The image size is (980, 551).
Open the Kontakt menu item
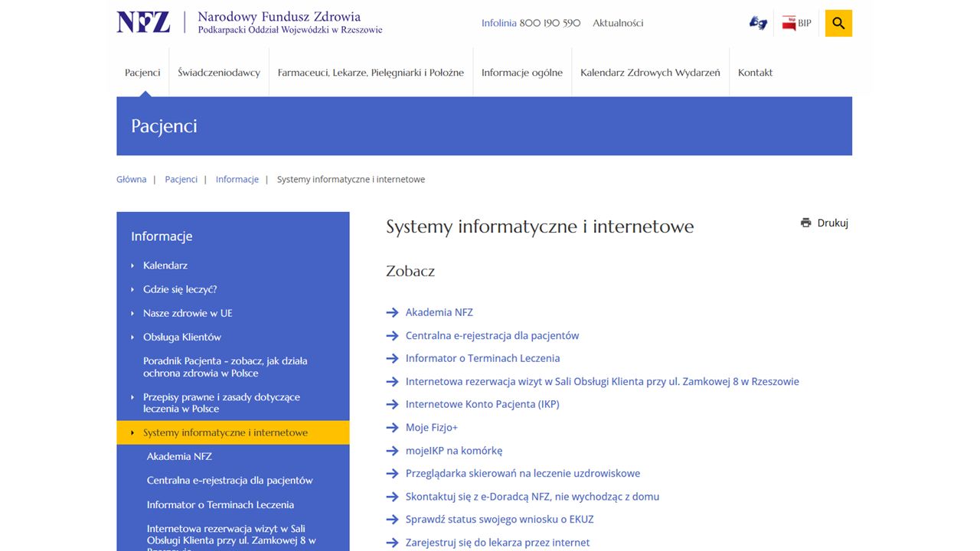pyautogui.click(x=755, y=73)
